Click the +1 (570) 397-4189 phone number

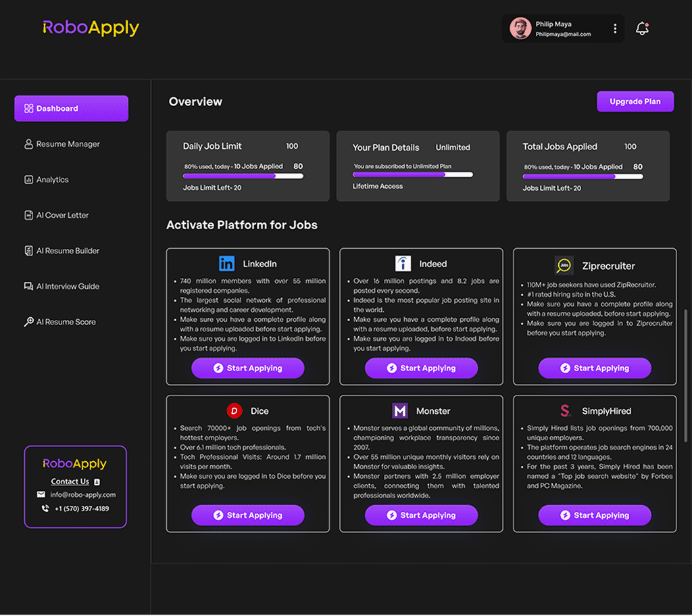(x=82, y=508)
